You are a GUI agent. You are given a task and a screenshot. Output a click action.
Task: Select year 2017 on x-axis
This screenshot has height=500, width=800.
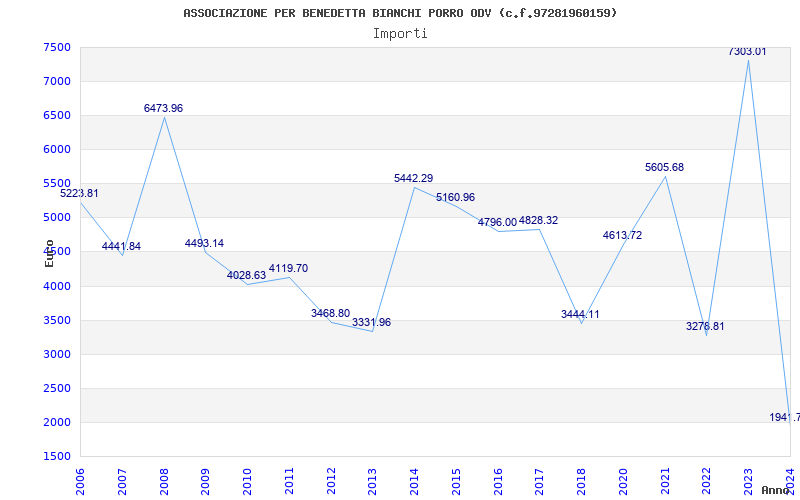tap(540, 481)
